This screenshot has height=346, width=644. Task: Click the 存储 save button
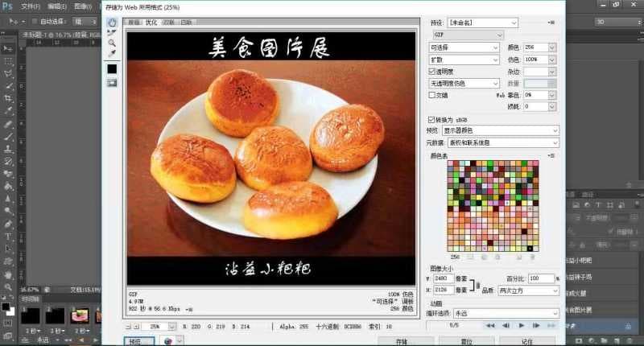(x=405, y=341)
